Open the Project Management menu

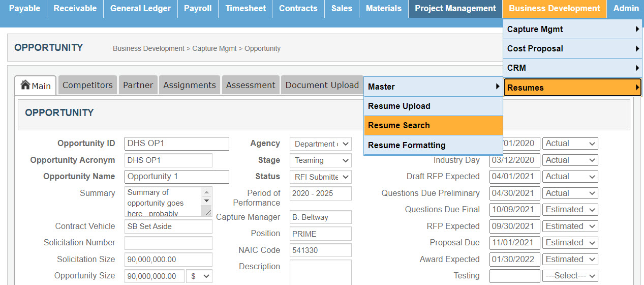click(x=455, y=9)
